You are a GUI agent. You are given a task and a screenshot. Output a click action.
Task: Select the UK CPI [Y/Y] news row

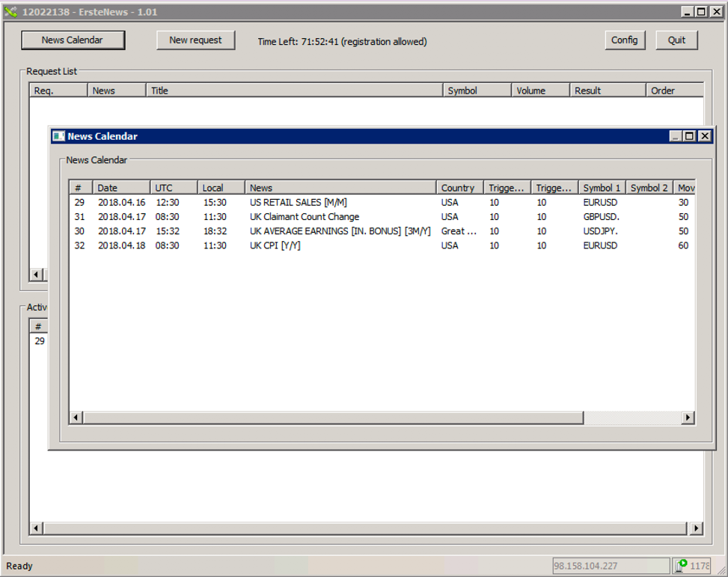(275, 245)
